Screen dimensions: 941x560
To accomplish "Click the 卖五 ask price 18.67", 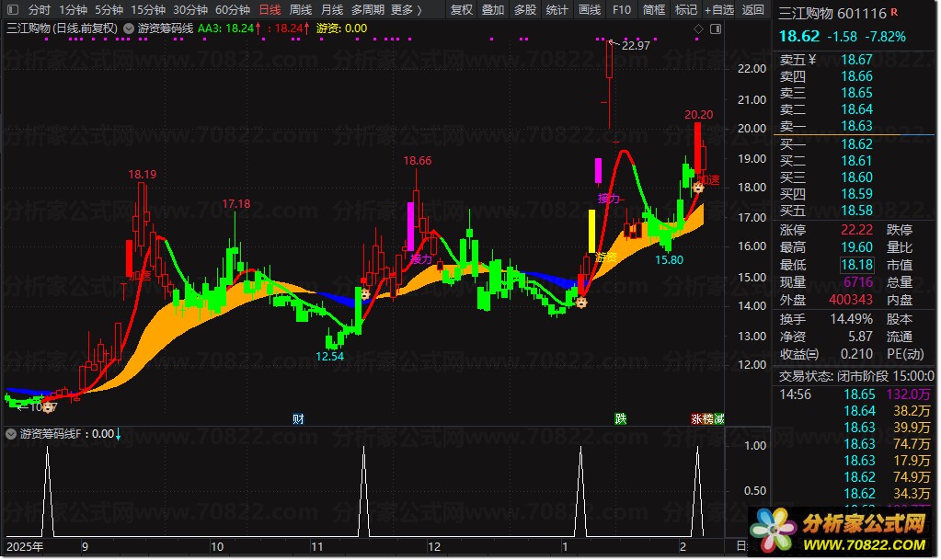I will (x=856, y=60).
